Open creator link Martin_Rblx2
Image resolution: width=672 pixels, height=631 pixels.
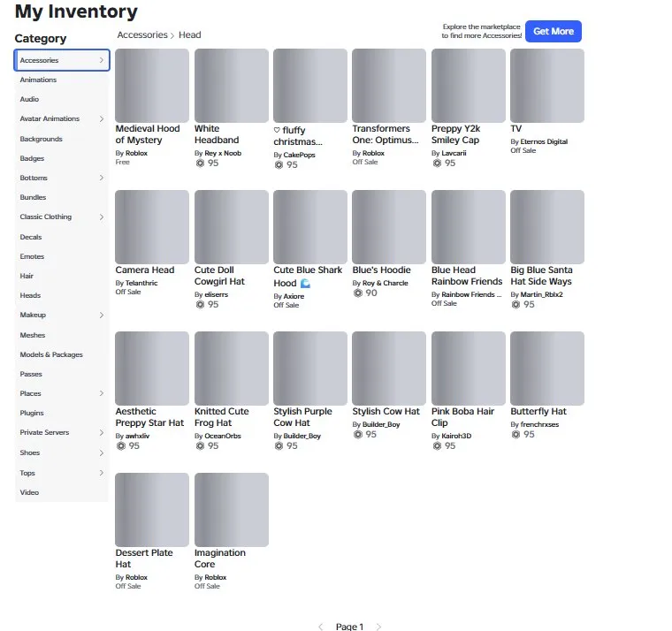click(x=542, y=294)
